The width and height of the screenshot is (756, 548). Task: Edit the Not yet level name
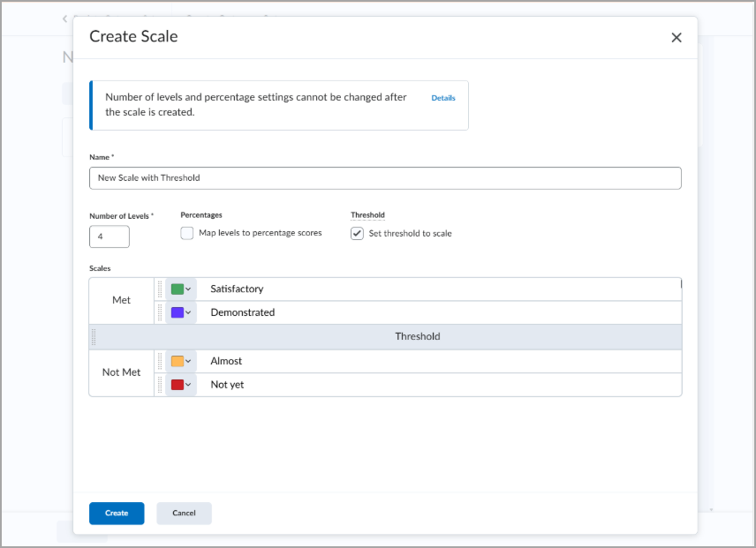point(227,385)
